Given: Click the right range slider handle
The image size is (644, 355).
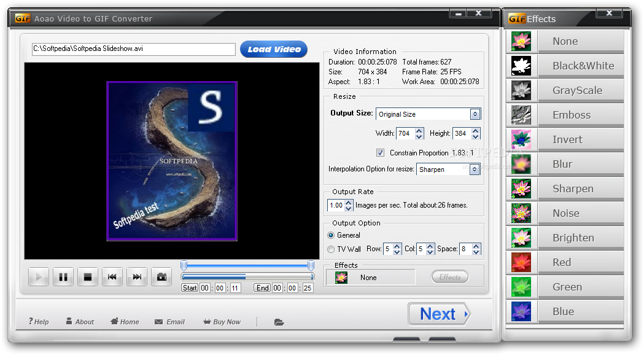Looking at the screenshot, I should click(x=311, y=265).
